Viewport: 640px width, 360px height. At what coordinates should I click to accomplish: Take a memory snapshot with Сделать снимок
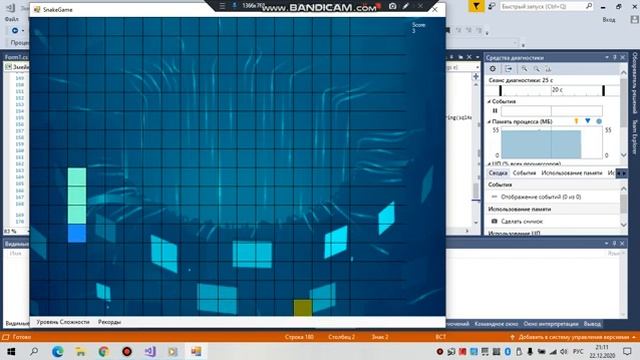click(522, 221)
